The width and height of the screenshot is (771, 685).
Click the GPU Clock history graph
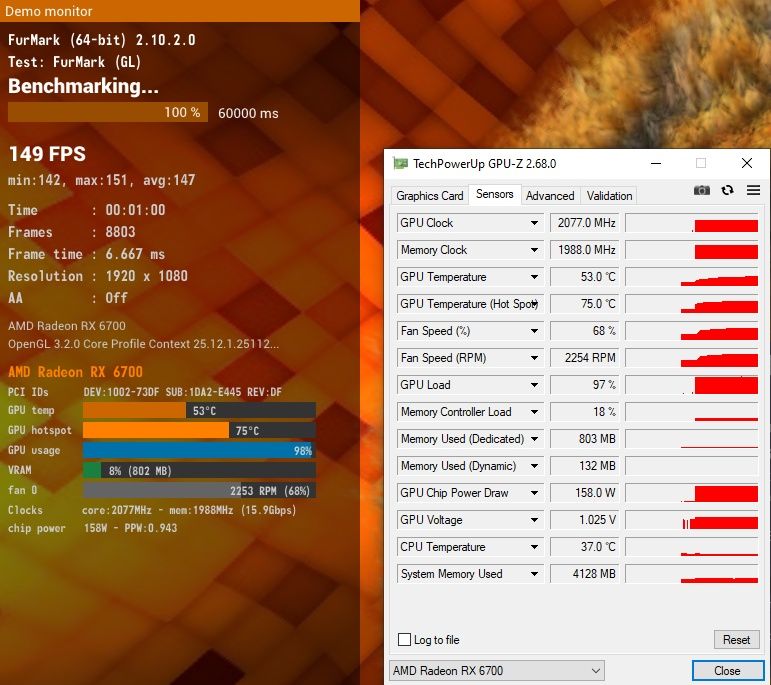pyautogui.click(x=691, y=223)
